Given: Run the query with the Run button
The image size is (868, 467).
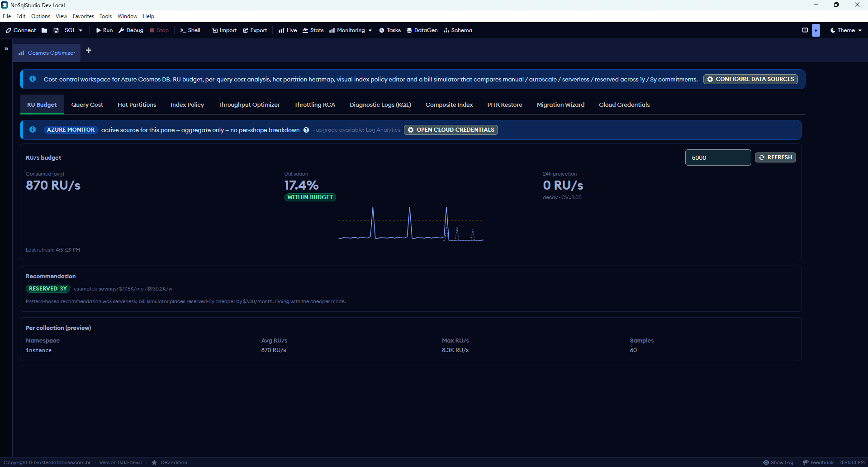Looking at the screenshot, I should click(104, 30).
